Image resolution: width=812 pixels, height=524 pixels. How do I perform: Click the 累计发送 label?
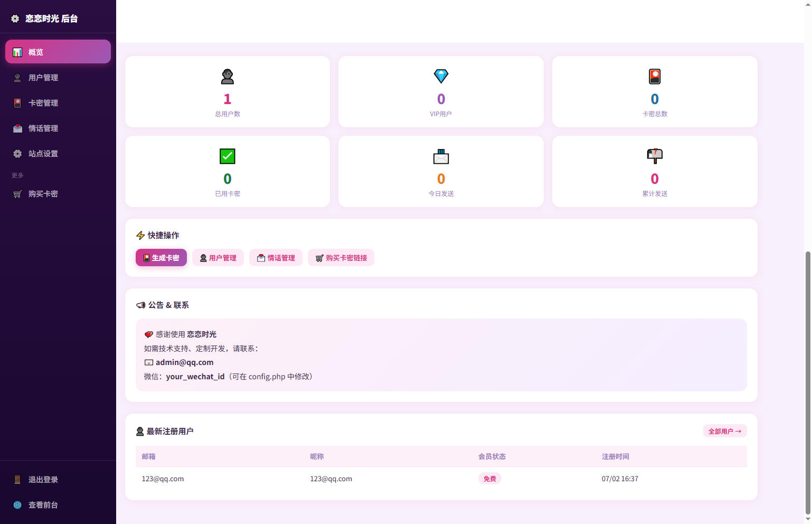[655, 194]
